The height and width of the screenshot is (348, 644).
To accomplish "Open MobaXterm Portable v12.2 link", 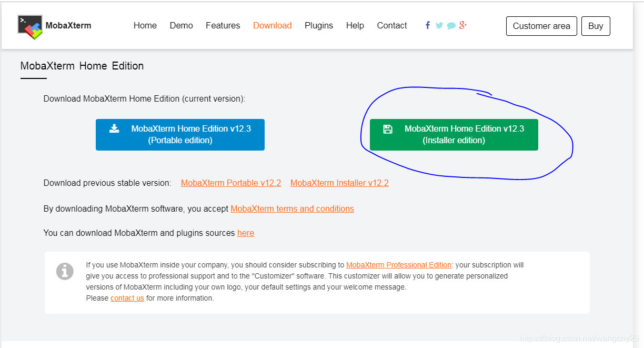I will 231,183.
